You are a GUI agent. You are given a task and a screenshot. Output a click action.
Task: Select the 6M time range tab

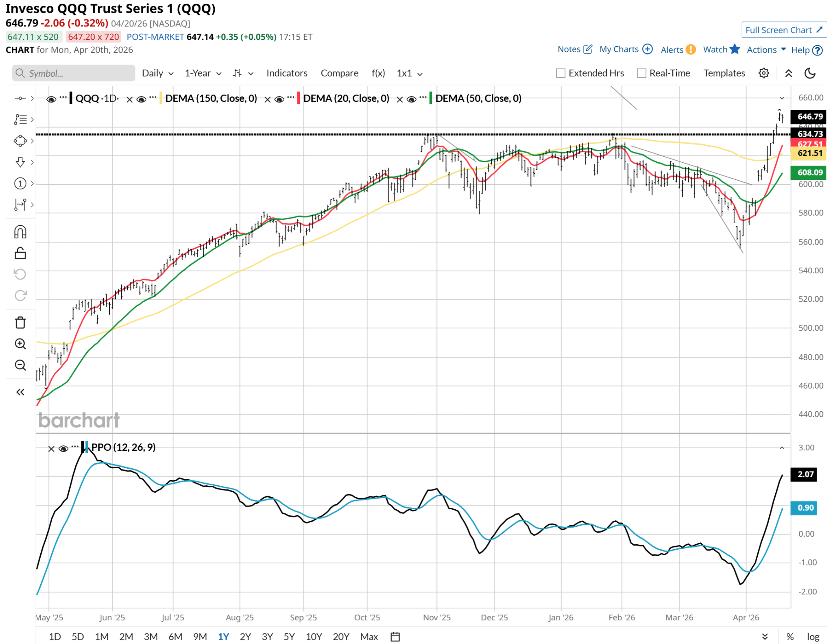[x=175, y=637]
